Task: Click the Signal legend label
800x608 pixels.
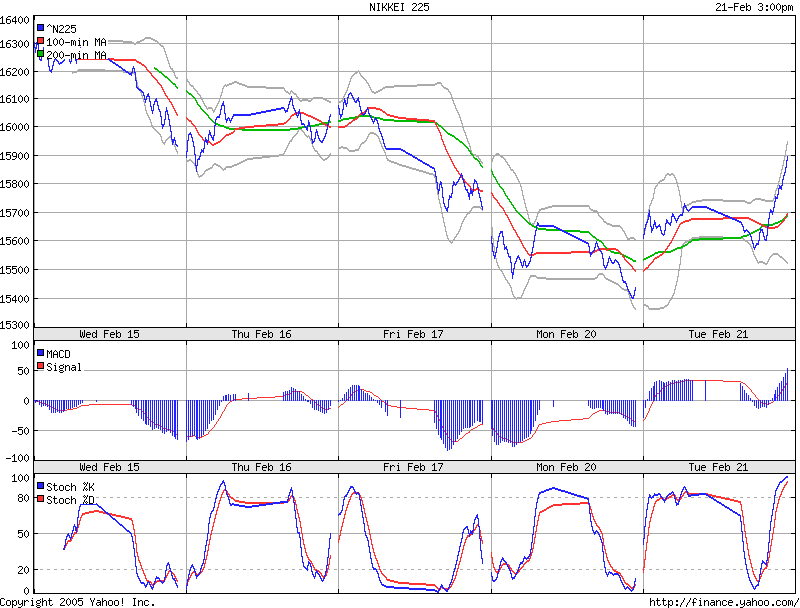Action: click(64, 367)
